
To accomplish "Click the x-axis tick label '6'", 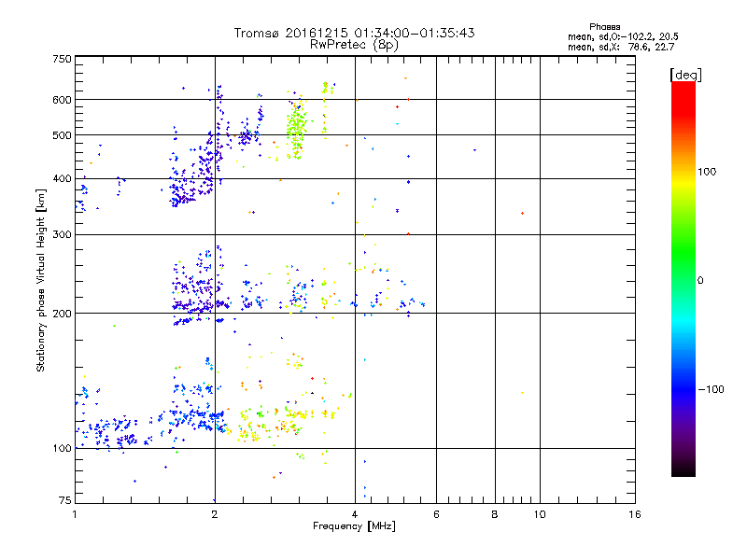I will [436, 514].
